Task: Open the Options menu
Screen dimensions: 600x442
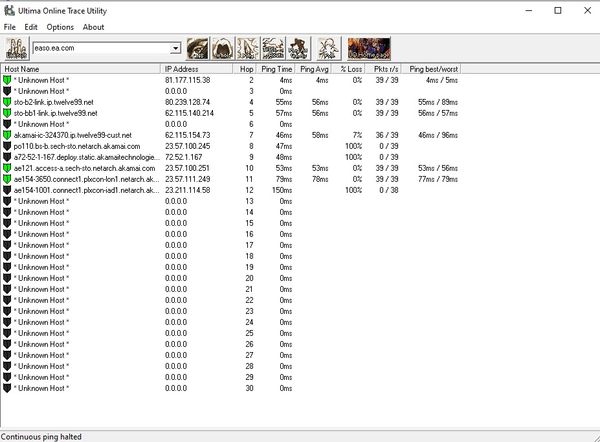Action: [60, 27]
